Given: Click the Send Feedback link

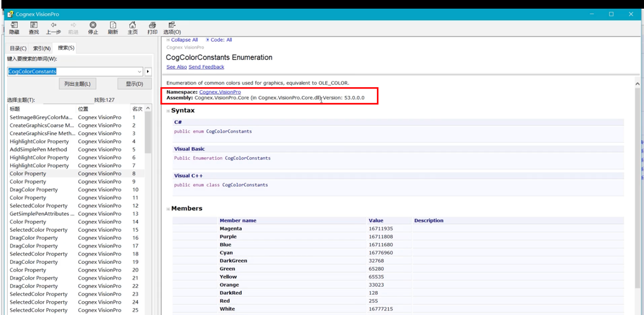Looking at the screenshot, I should (206, 67).
